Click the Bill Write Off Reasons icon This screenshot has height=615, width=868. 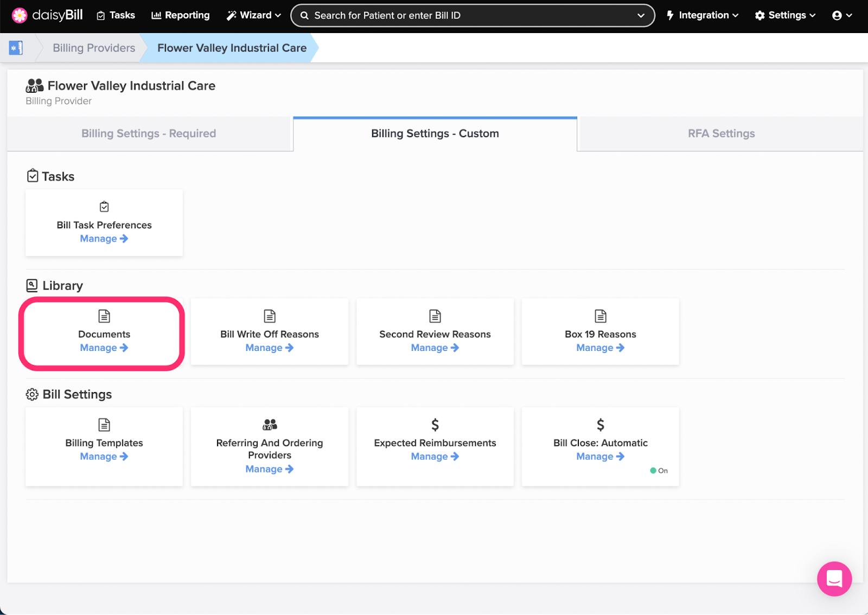(x=270, y=316)
